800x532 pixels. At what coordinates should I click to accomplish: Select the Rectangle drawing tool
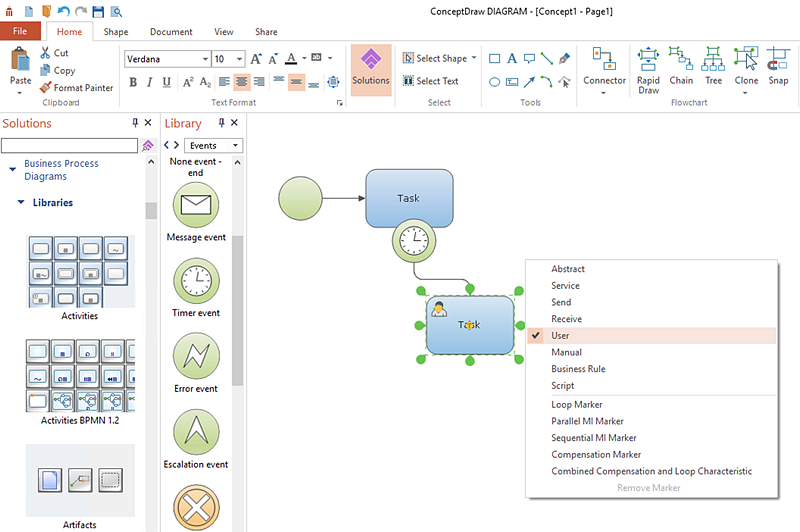coord(494,59)
